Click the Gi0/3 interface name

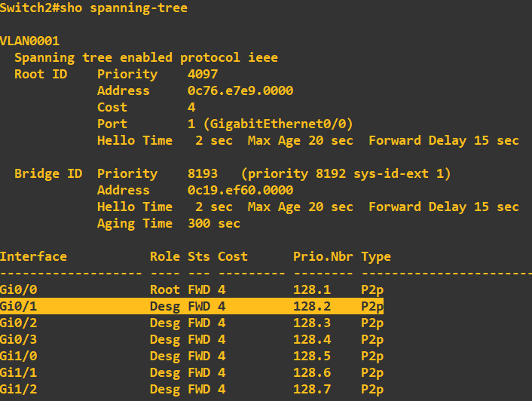click(x=19, y=339)
